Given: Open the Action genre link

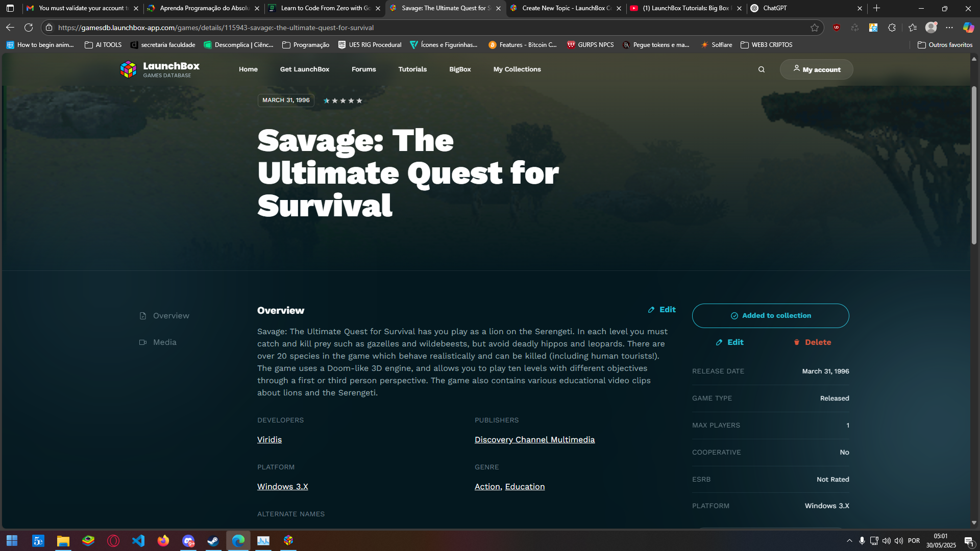Looking at the screenshot, I should click(487, 487).
